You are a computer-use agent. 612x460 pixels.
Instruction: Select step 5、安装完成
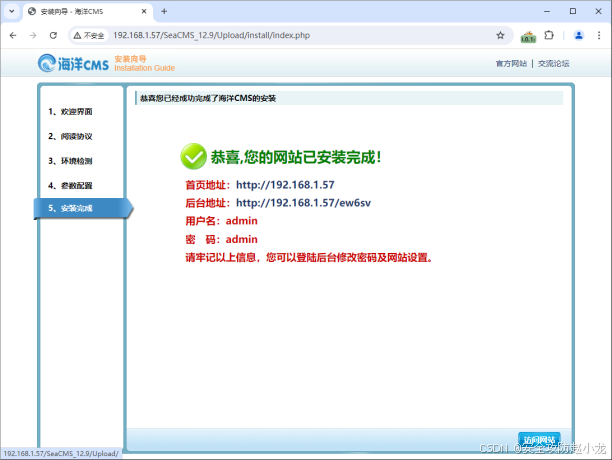pos(83,208)
